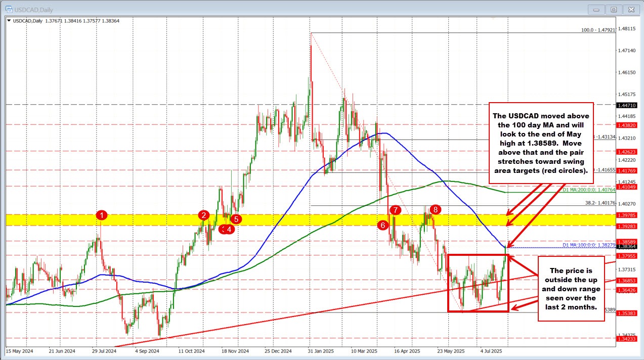
Task: Click the date label '10 Mar 2025'
Action: (365, 350)
